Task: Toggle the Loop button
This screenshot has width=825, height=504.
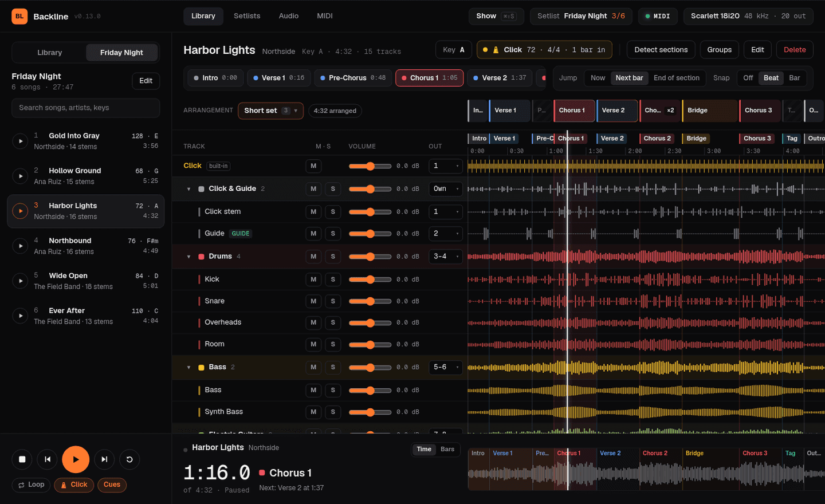Action: 31,485
